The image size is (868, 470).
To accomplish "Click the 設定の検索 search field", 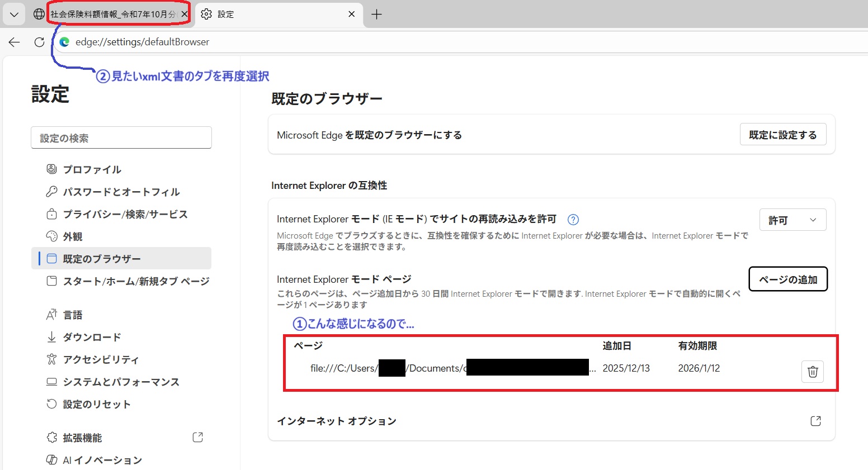I will click(x=121, y=138).
